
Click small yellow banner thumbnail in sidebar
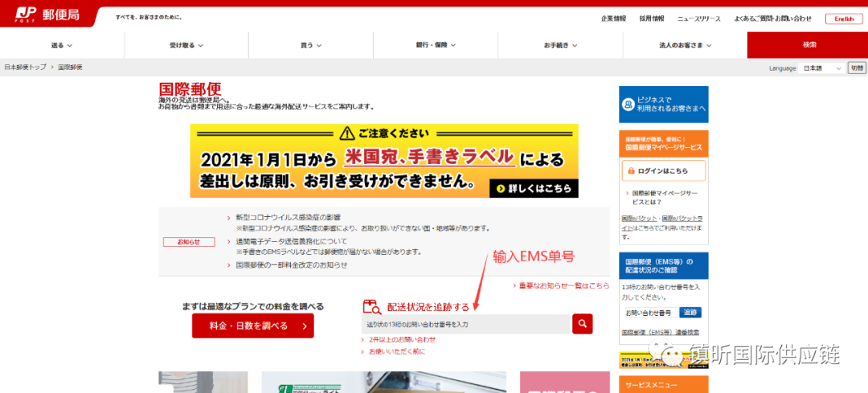(664, 360)
